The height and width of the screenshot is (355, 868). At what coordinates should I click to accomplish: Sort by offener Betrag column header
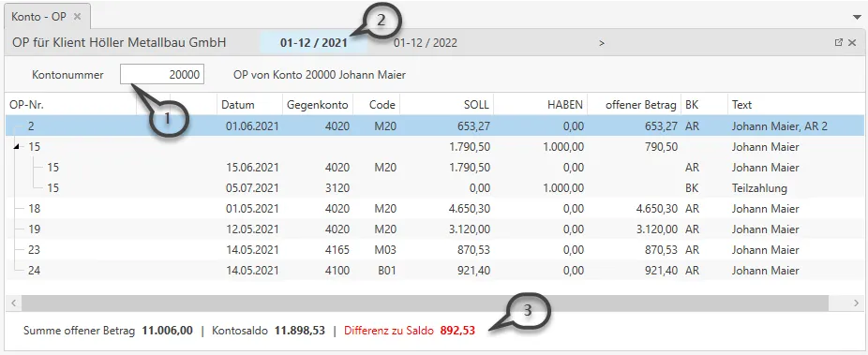635,105
